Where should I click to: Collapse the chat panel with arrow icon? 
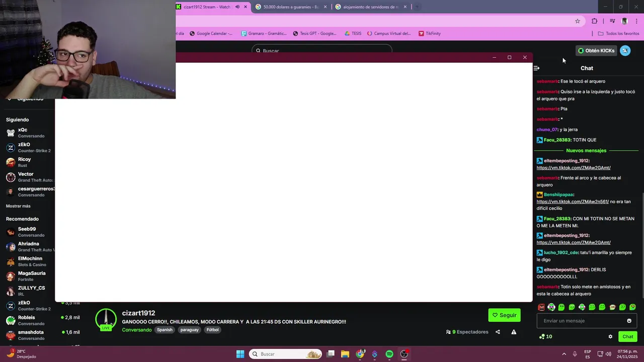pos(536,68)
